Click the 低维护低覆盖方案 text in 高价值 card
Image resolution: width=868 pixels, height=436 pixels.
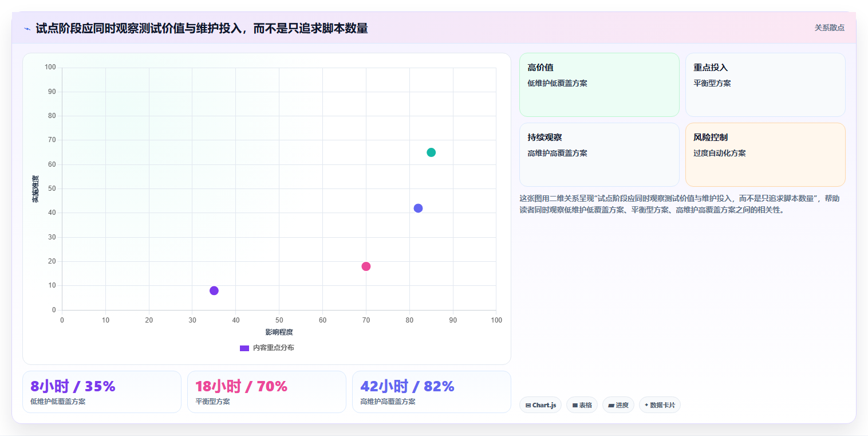click(x=557, y=83)
